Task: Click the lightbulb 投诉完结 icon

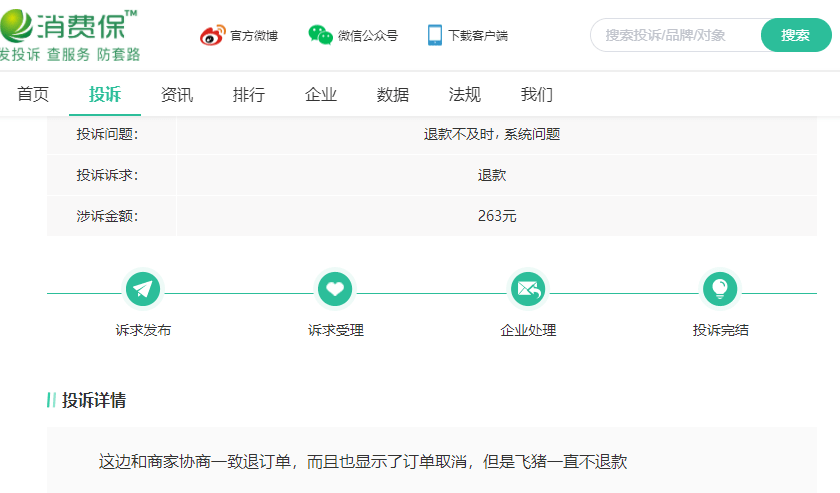Action: coord(720,289)
